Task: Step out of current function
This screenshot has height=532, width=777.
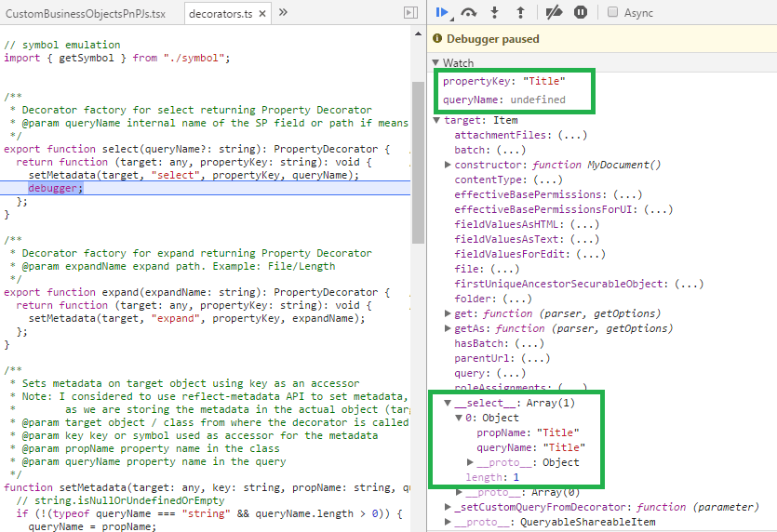Action: pos(520,12)
